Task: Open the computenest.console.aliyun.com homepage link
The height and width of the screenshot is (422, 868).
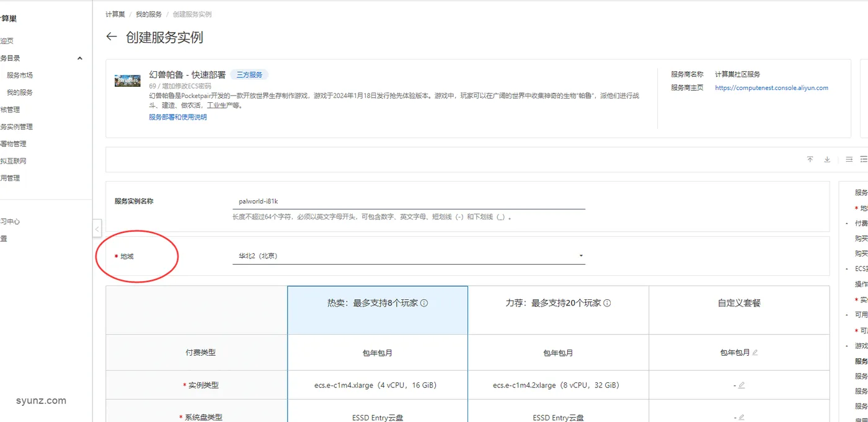Action: (771, 88)
